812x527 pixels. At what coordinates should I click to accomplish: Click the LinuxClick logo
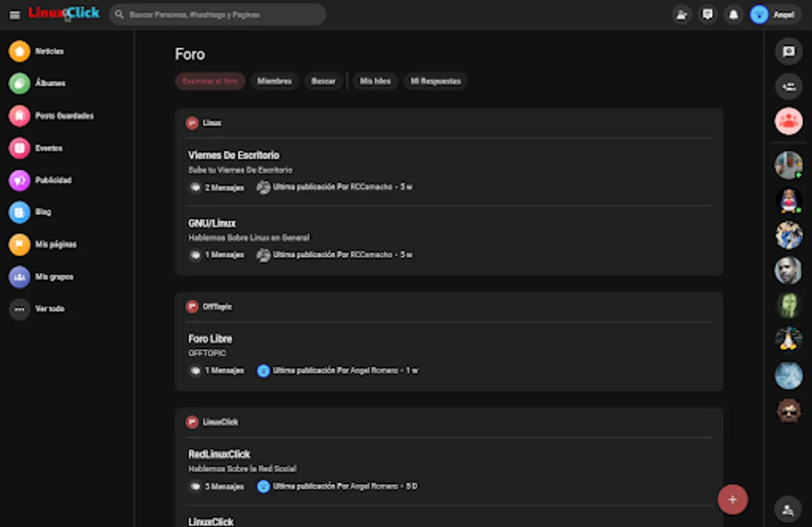coord(64,13)
